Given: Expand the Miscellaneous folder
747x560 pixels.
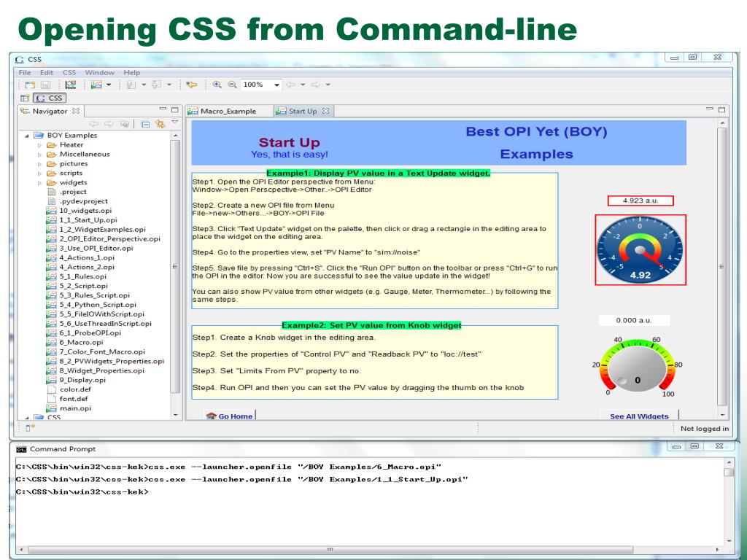Looking at the screenshot, I should click(x=39, y=155).
